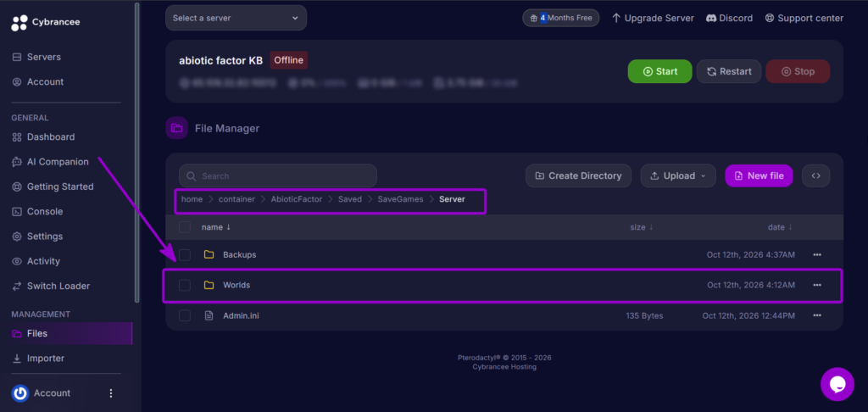Open the Upload dropdown

(x=679, y=176)
